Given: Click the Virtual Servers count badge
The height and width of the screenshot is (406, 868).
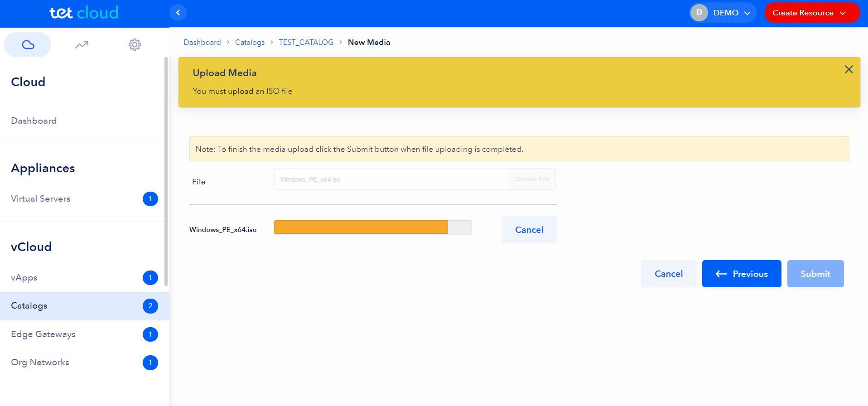Looking at the screenshot, I should point(150,199).
